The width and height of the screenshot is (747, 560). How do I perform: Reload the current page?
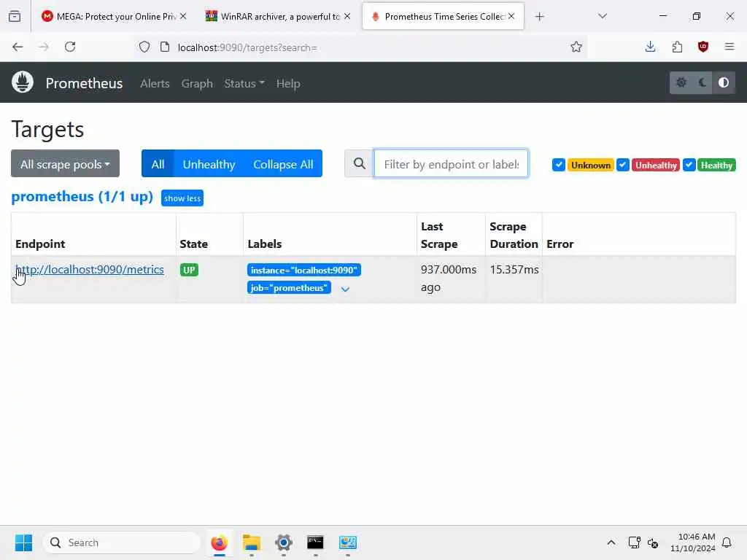70,47
